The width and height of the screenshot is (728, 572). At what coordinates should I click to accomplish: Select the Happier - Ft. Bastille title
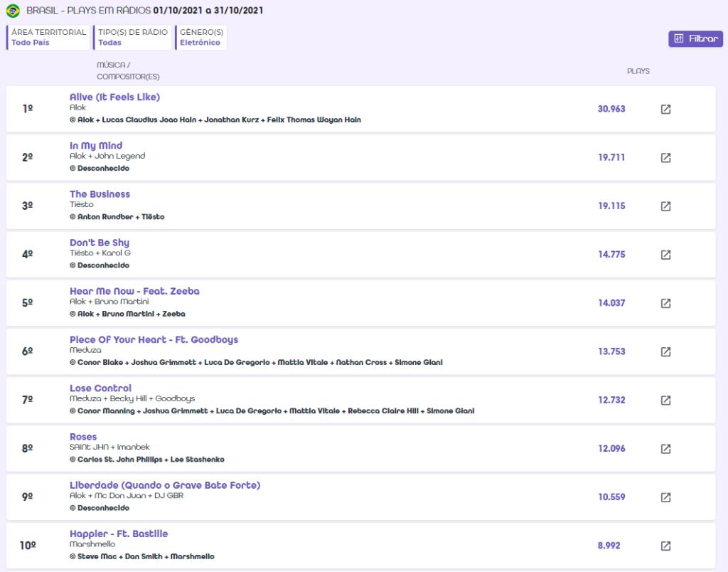pos(119,534)
